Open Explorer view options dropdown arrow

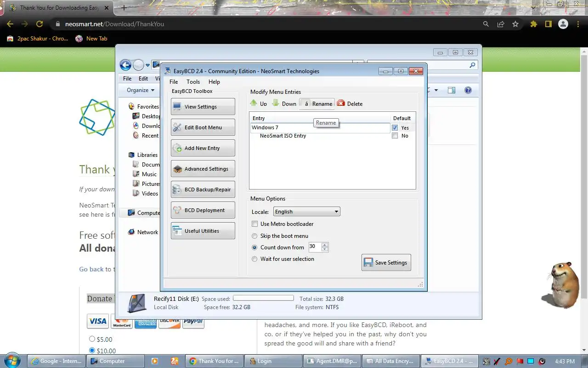[x=436, y=90]
